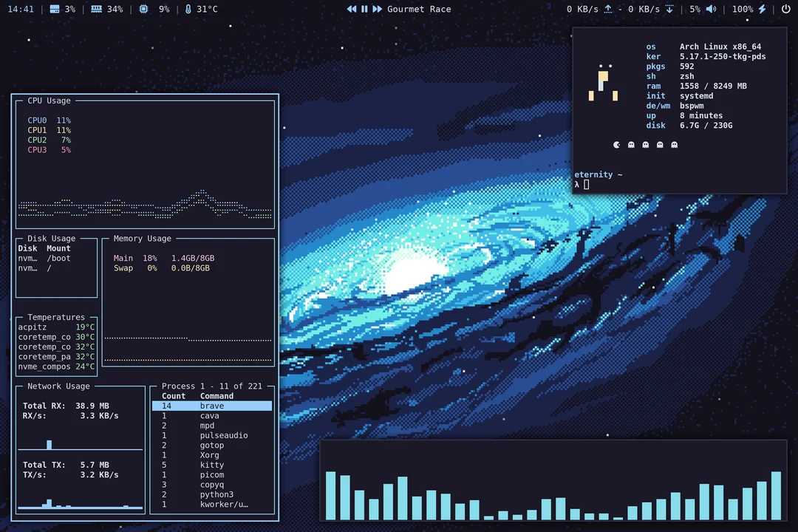
Task: Select the highlighted brave process row
Action: pos(212,406)
